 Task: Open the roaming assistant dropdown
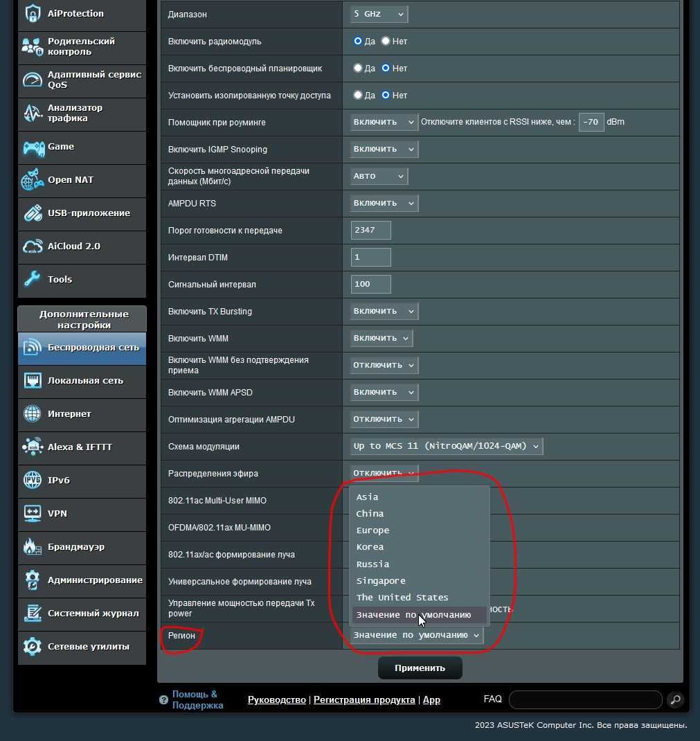pos(384,122)
